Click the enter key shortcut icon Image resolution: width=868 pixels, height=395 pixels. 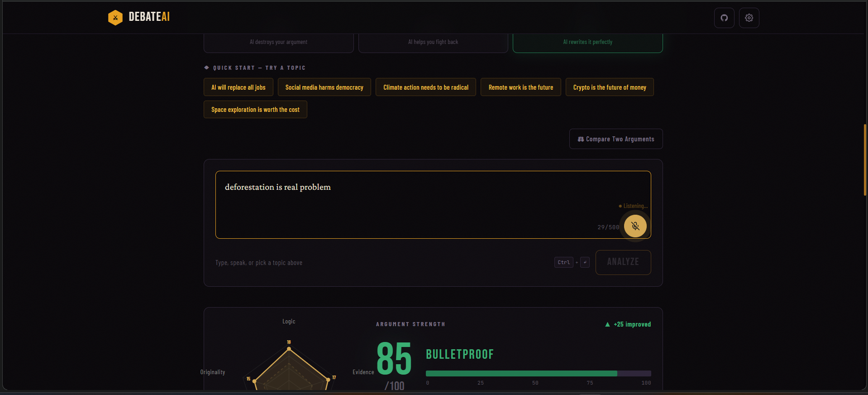point(585,262)
